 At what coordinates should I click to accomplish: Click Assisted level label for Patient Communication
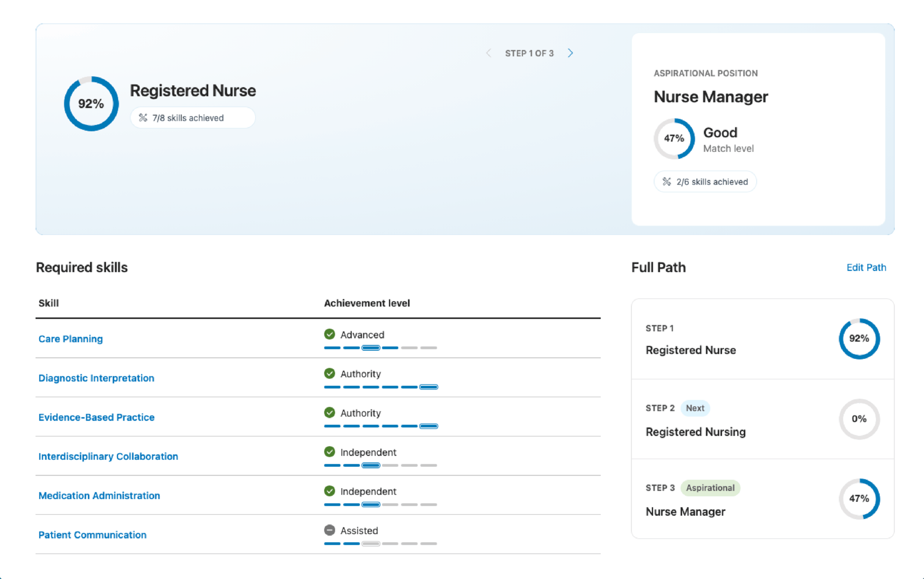[x=359, y=531]
